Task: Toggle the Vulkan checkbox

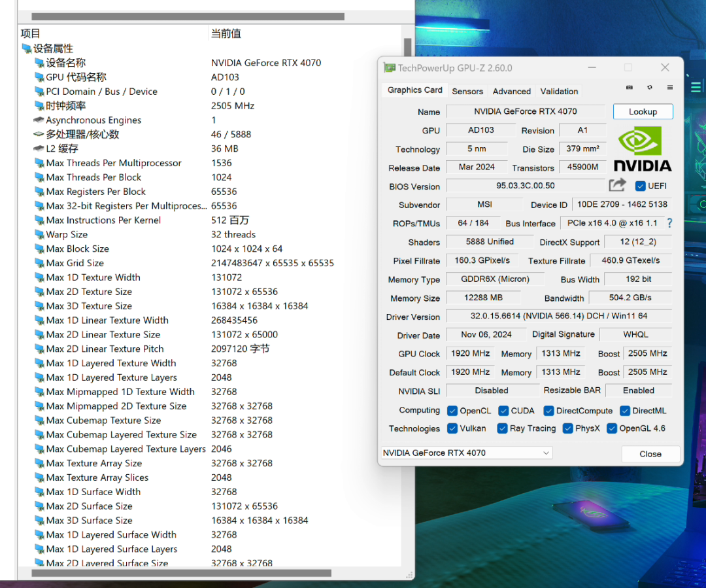Action: click(x=452, y=428)
